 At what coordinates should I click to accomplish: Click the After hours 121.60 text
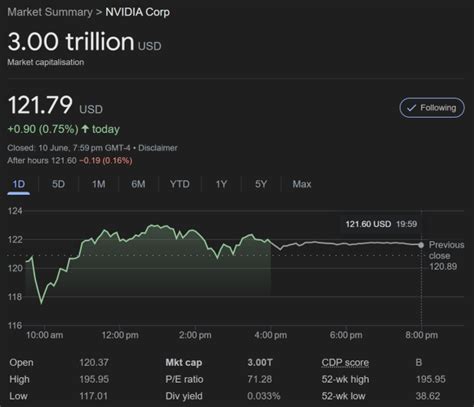pos(42,161)
